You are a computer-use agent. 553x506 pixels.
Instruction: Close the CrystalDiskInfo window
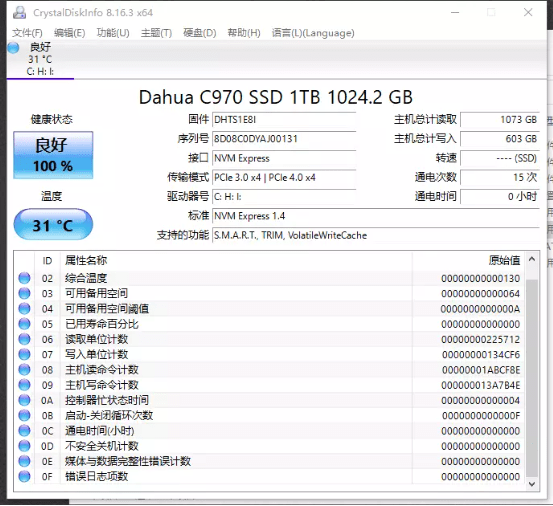528,13
